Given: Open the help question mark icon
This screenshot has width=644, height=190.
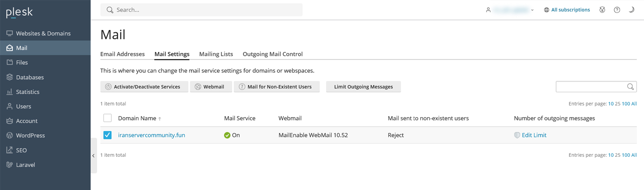Looking at the screenshot, I should [617, 10].
